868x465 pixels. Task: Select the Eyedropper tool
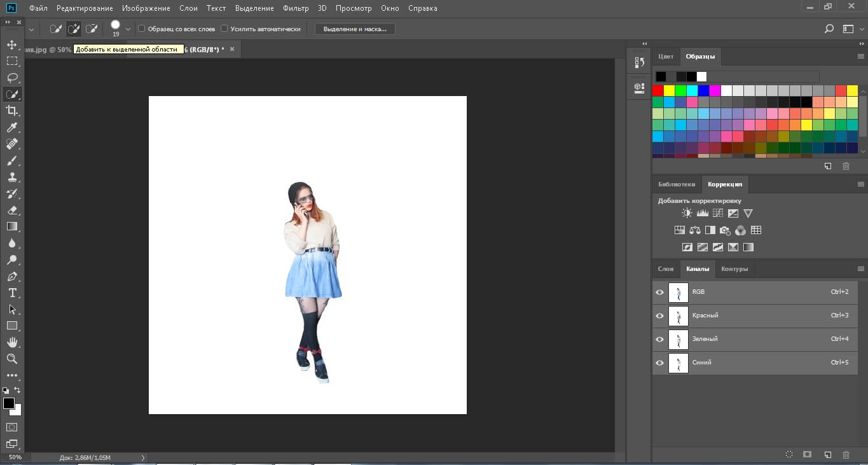(11, 128)
